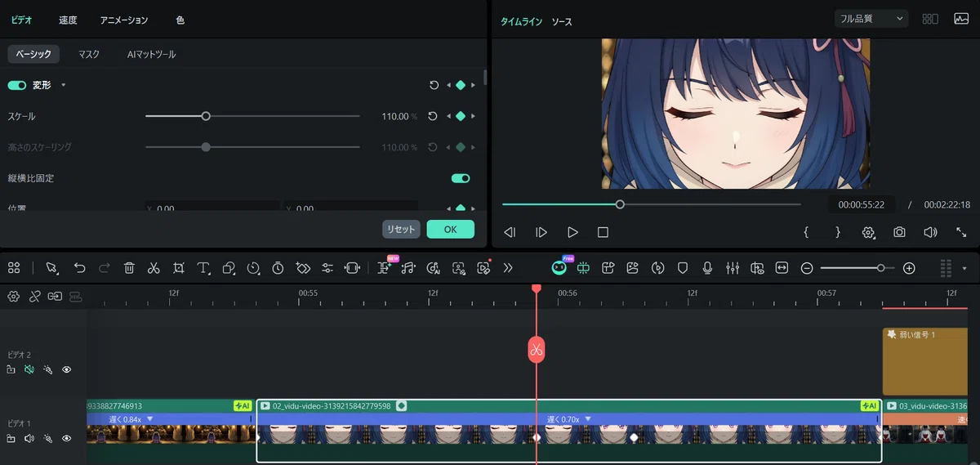Open the audio meter dropdown arrow
The width and height of the screenshot is (980, 465).
tap(964, 267)
